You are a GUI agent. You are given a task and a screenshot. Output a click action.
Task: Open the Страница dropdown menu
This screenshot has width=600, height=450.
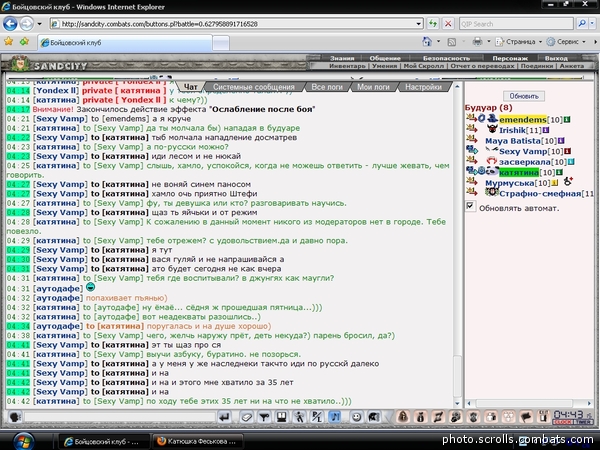(519, 42)
